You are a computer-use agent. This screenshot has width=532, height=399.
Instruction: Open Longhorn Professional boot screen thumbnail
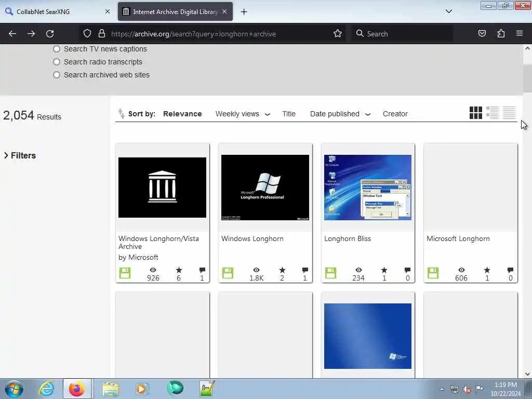(265, 187)
